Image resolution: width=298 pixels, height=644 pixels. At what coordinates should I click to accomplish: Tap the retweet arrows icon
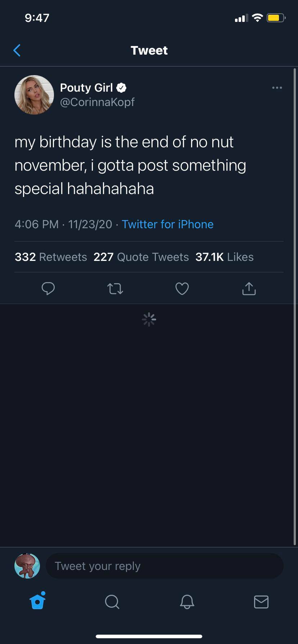pos(115,289)
